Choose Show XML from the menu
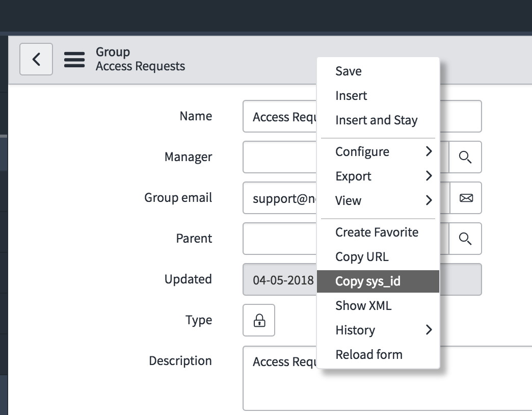The height and width of the screenshot is (415, 532). (x=363, y=306)
